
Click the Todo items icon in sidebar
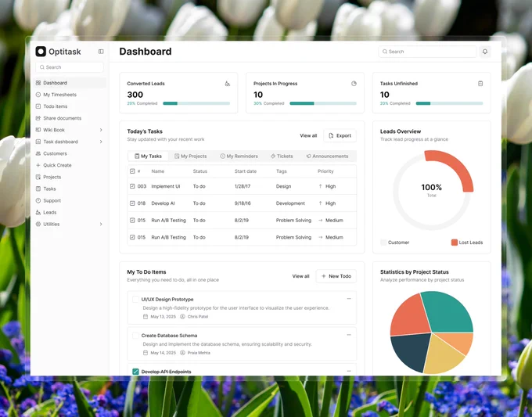pos(38,106)
